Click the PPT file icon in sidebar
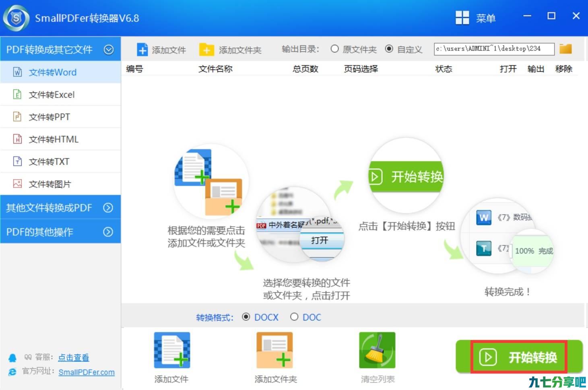The image size is (588, 390). click(x=17, y=117)
